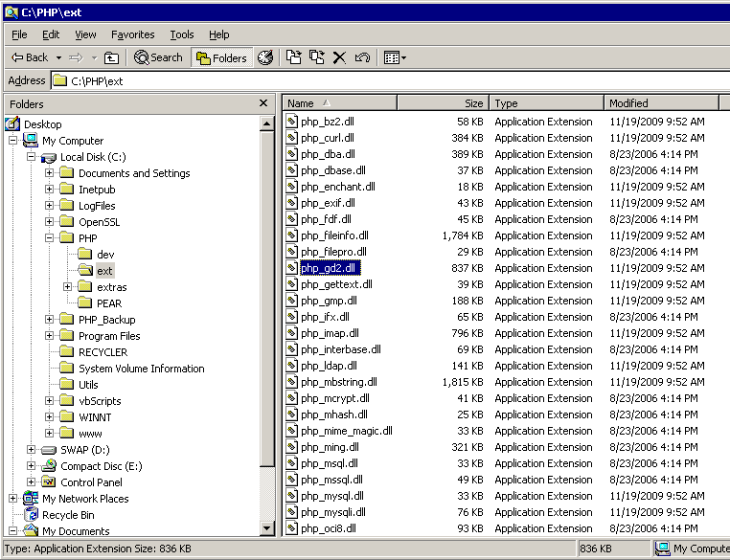Image resolution: width=730 pixels, height=560 pixels.
Task: Toggle the Folders pane button
Action: (221, 58)
